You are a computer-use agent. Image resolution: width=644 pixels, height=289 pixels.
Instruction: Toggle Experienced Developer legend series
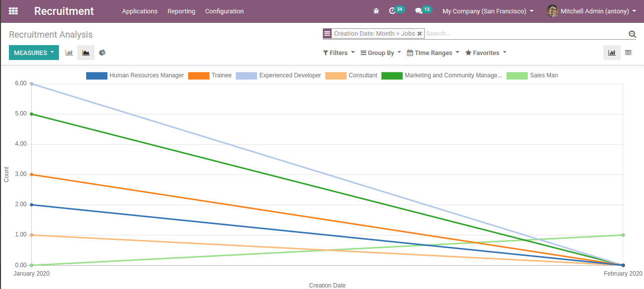pos(278,75)
